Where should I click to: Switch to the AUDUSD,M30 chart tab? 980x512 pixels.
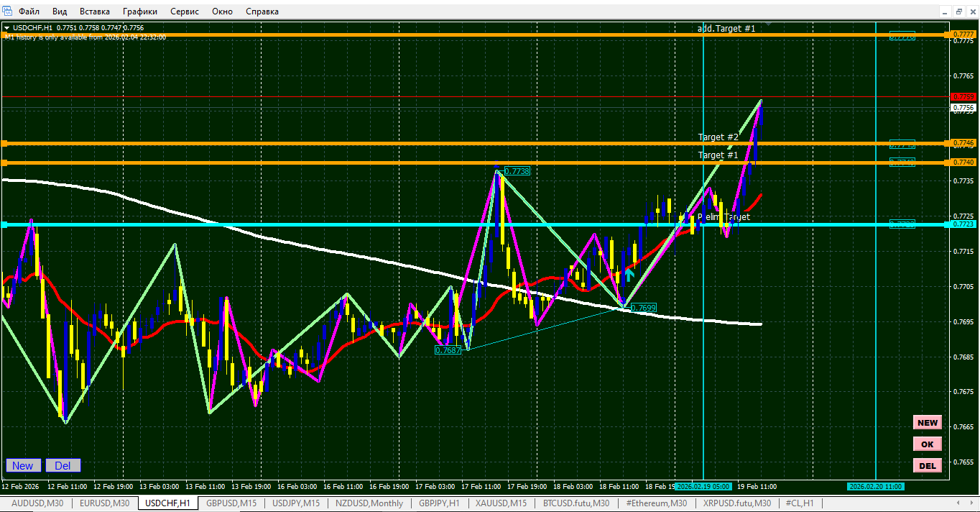point(37,503)
